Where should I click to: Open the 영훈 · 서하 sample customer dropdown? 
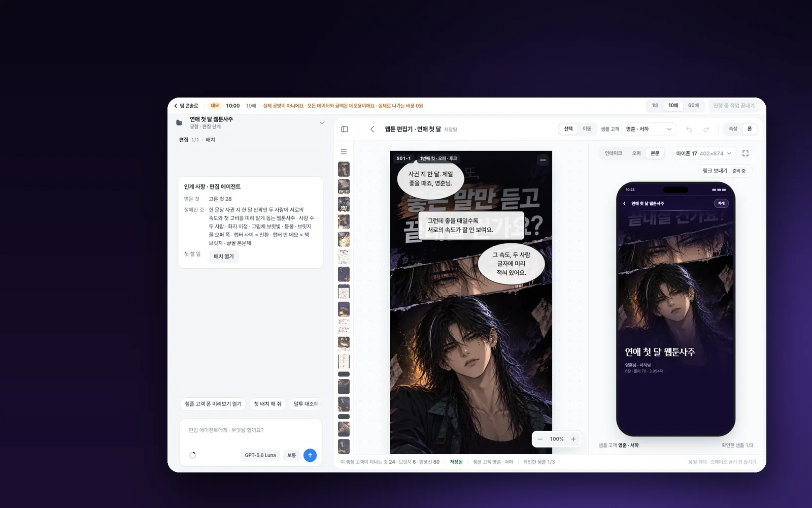point(649,129)
